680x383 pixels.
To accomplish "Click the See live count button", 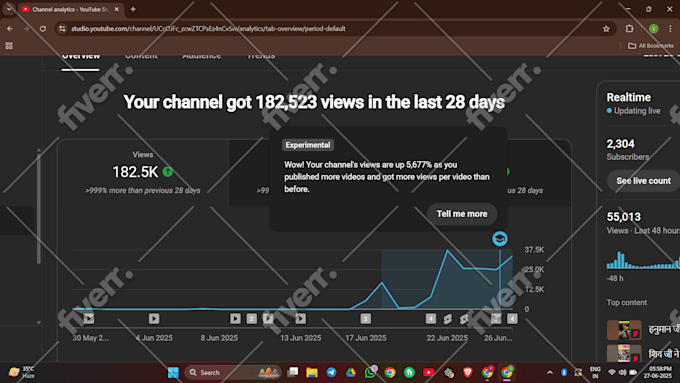I will 644,181.
